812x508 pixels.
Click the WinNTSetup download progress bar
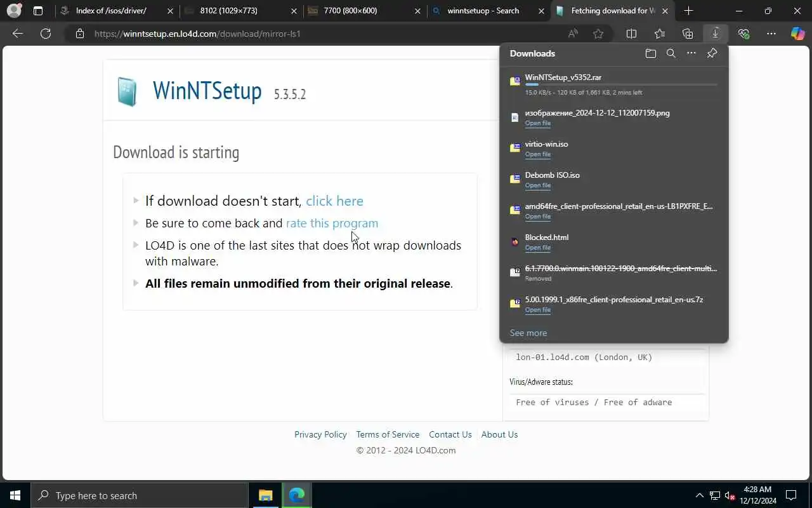pyautogui.click(x=621, y=84)
